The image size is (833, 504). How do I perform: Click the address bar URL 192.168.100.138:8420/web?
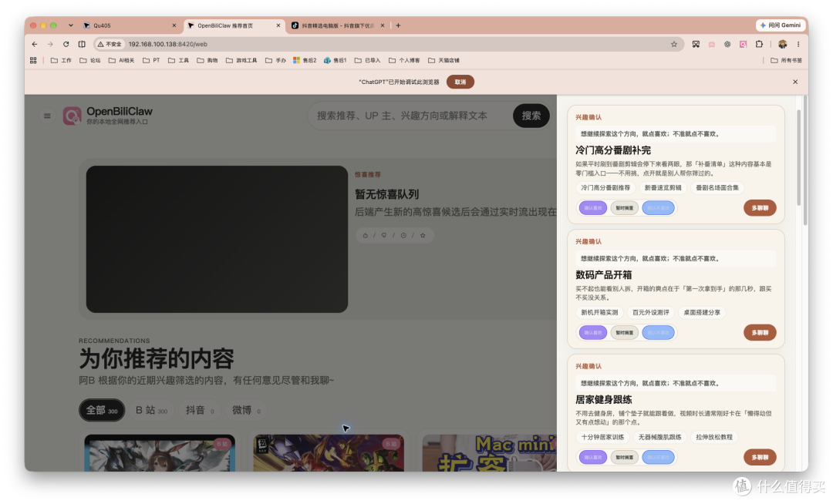tap(168, 44)
